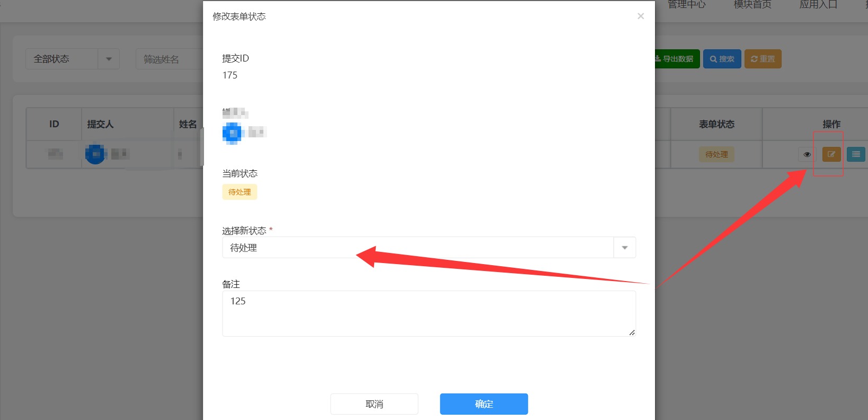
Task: Click the textarea resize handle corner
Action: [x=632, y=332]
